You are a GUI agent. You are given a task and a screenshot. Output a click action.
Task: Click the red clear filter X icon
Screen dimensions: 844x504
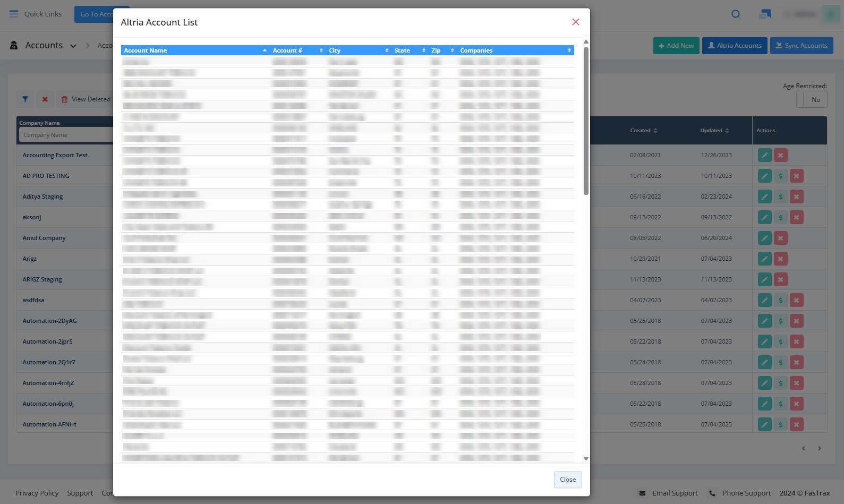[x=45, y=99]
